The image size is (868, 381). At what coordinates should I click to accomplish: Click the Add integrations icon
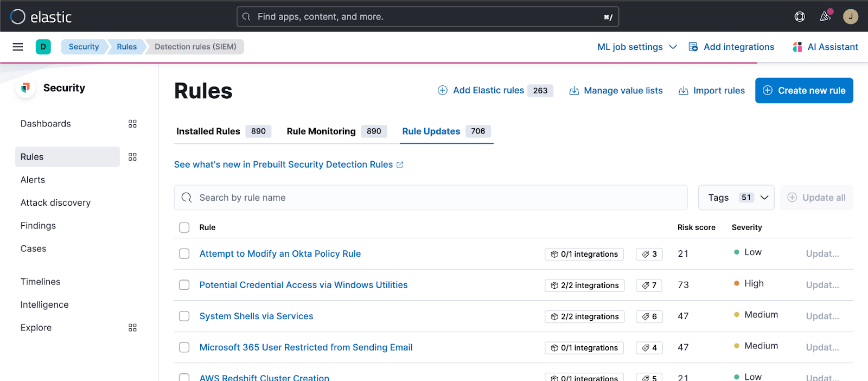693,47
